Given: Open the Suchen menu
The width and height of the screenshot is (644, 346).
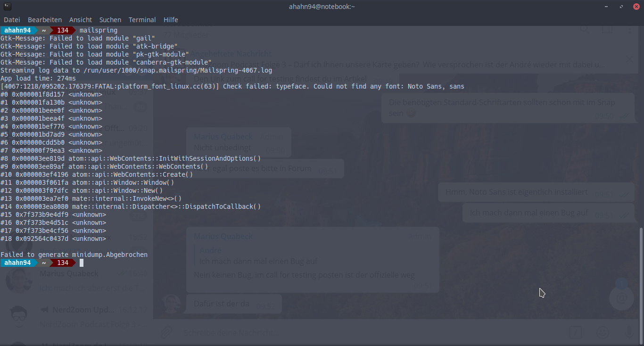Looking at the screenshot, I should tap(110, 20).
